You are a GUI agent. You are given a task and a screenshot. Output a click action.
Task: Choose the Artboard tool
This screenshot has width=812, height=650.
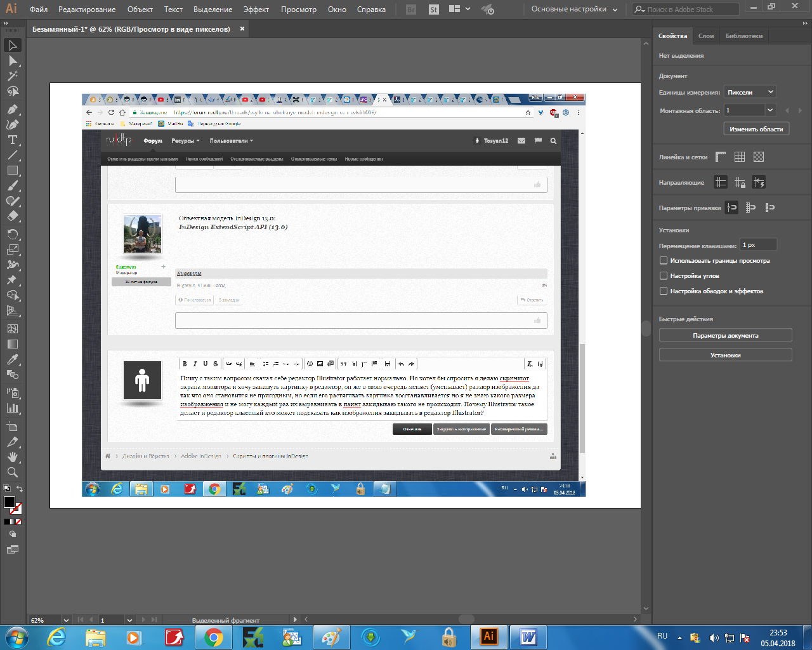coord(13,426)
